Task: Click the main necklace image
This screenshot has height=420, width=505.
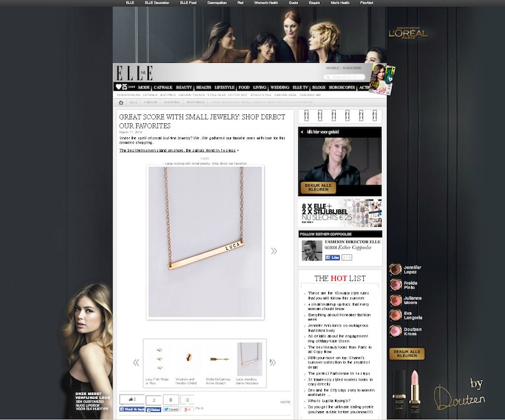Action: click(x=205, y=242)
